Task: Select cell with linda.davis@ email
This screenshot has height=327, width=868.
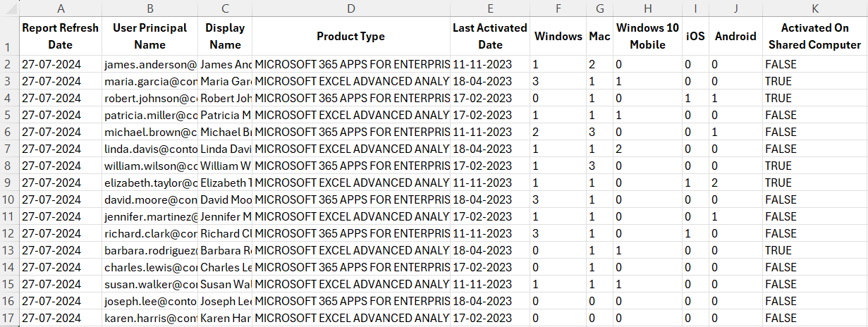Action: click(x=149, y=149)
